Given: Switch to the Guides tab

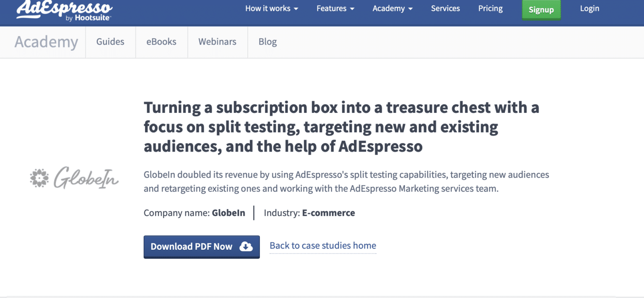Looking at the screenshot, I should (x=110, y=42).
